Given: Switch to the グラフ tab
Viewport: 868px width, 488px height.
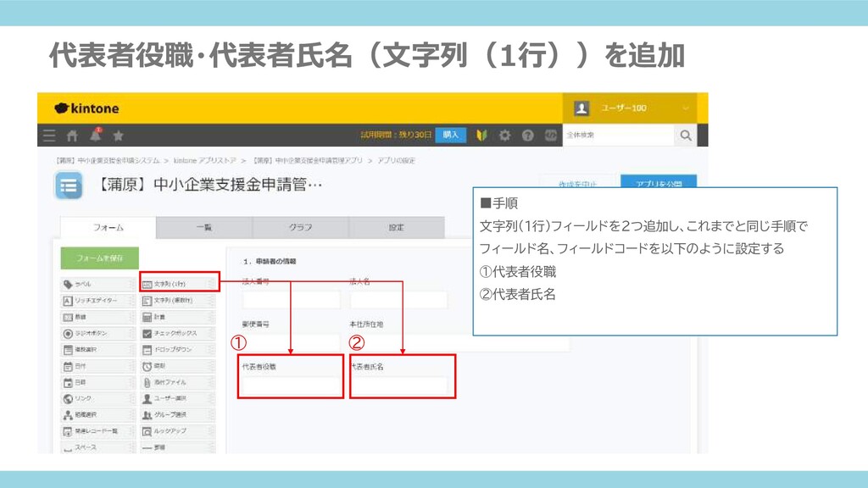Looking at the screenshot, I should tap(300, 227).
